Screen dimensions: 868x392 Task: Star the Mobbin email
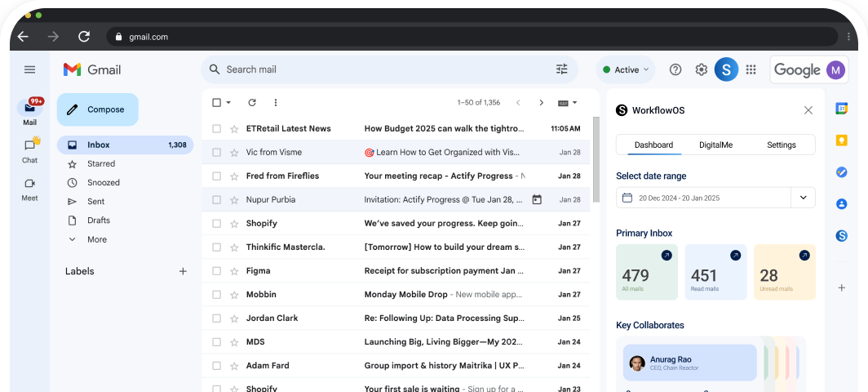234,295
